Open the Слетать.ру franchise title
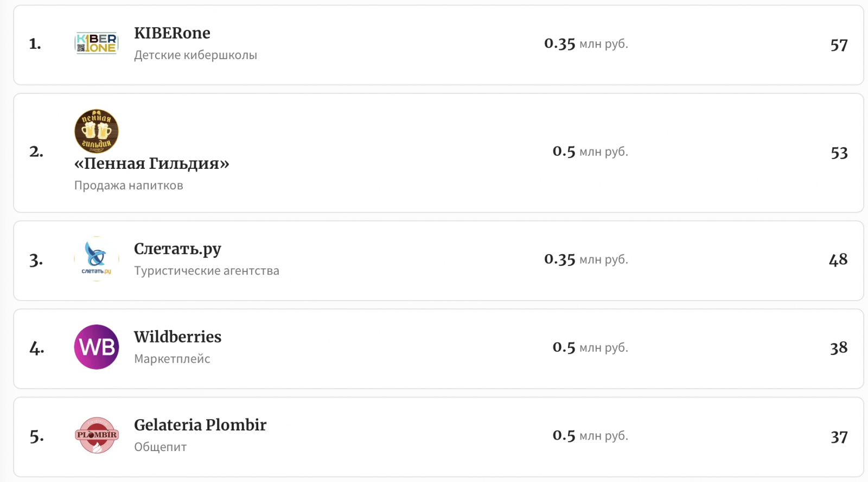 coord(177,249)
